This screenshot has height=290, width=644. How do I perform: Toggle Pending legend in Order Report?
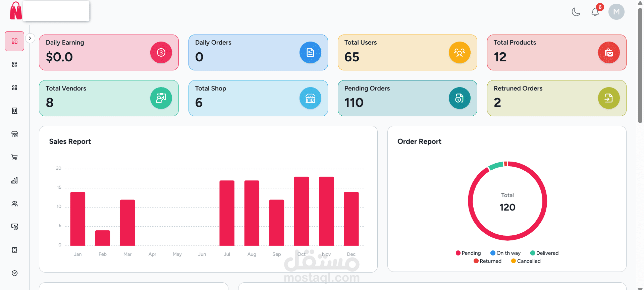click(468, 253)
